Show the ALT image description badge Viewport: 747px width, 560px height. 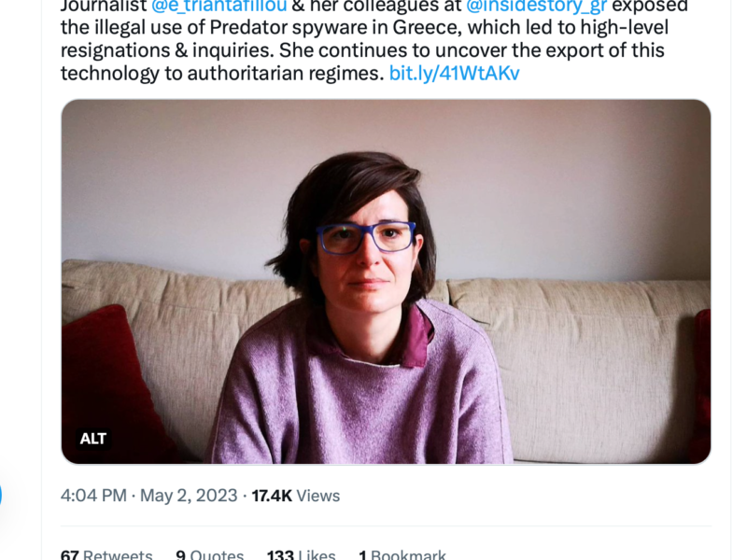(x=93, y=438)
